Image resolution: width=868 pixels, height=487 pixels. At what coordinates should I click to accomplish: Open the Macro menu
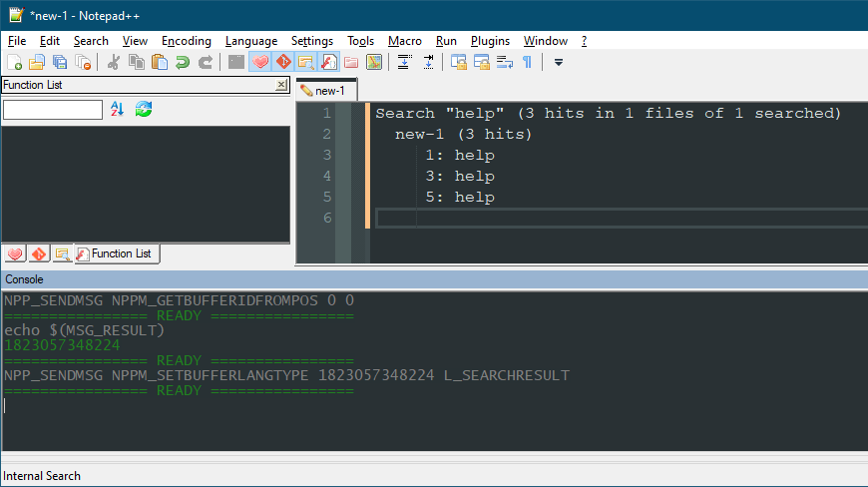coord(405,41)
